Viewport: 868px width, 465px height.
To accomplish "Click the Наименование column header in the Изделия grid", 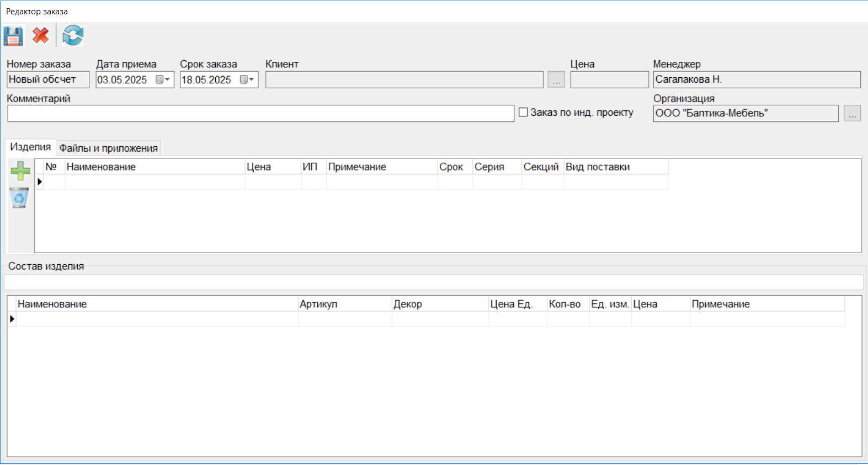I will point(155,167).
